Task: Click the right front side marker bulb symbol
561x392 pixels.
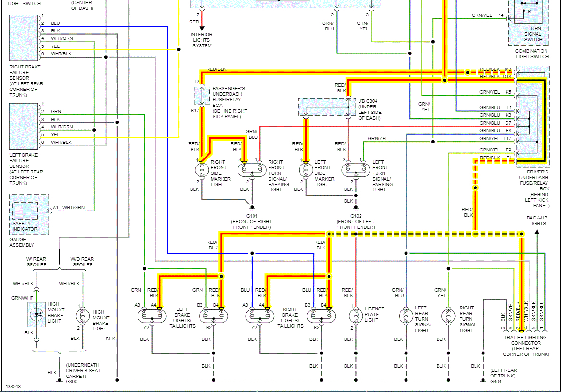Action: click(202, 170)
